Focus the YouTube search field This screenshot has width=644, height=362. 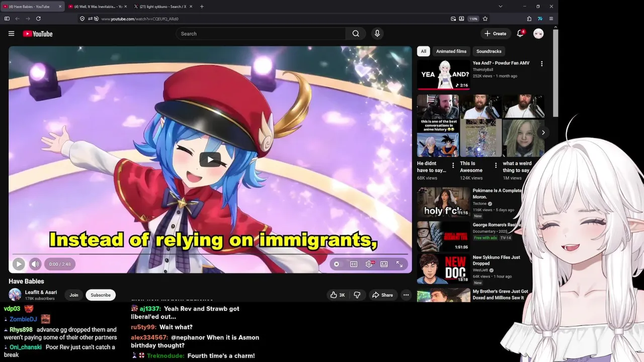[261, 34]
